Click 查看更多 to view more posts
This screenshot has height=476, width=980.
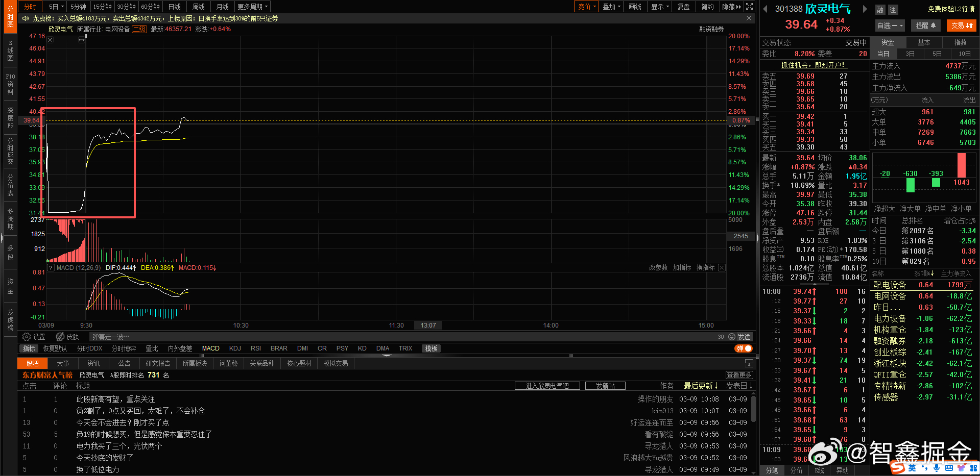coord(738,375)
